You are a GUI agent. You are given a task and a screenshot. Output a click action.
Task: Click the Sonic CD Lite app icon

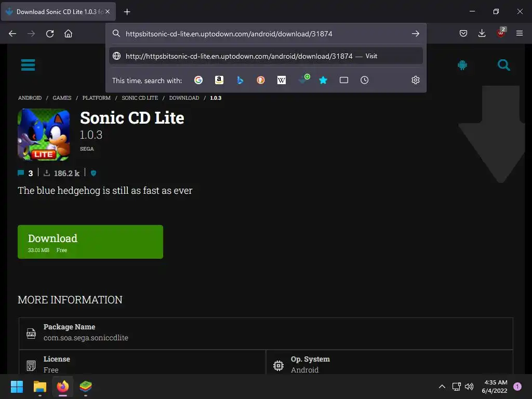coord(44,135)
